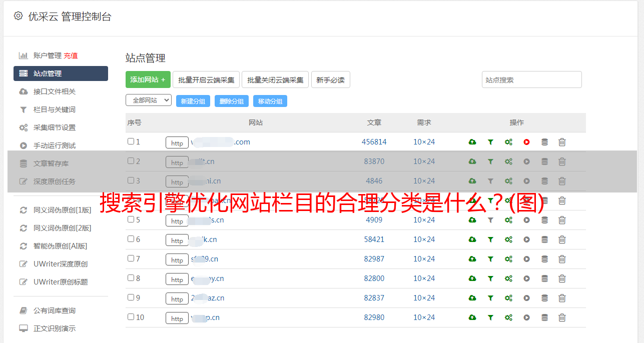Open 公有词库查询 in the sidebar
644x343 pixels.
point(55,310)
